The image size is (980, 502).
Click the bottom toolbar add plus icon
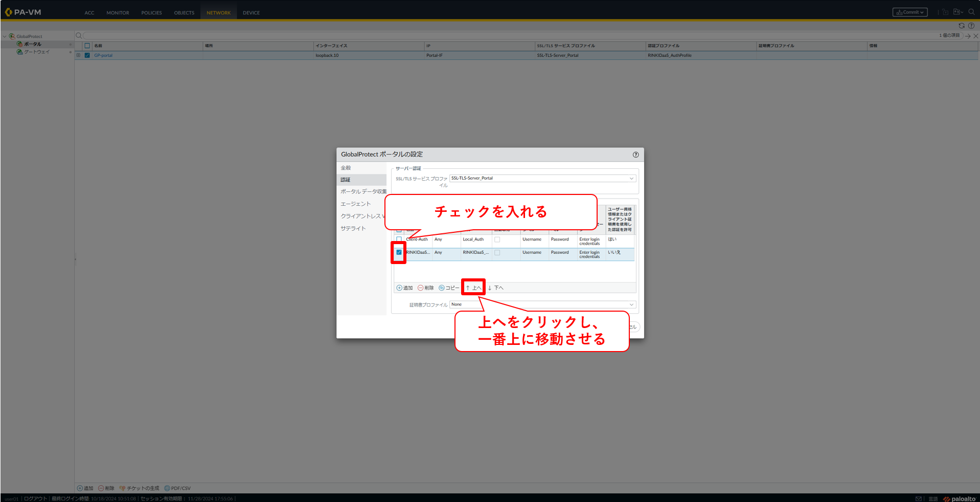[80, 488]
